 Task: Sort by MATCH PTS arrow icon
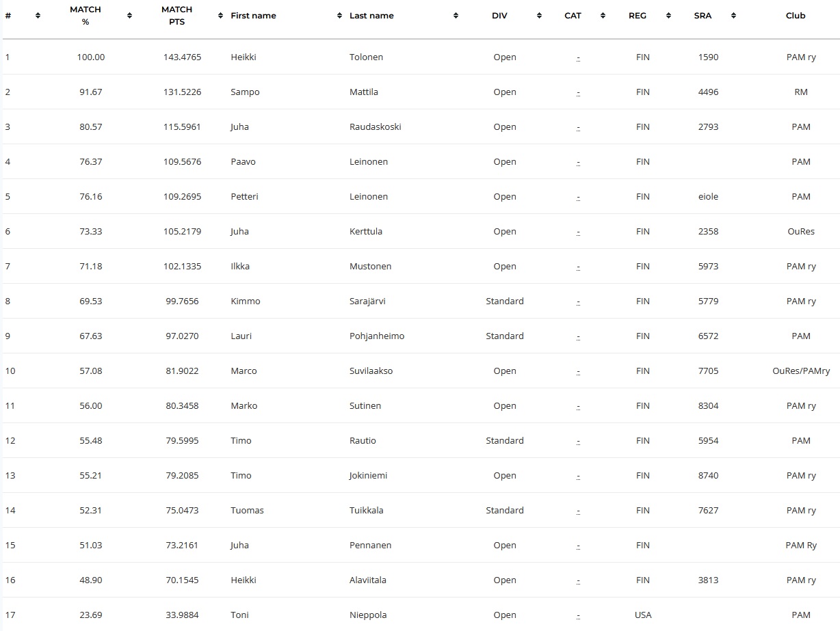click(x=220, y=16)
